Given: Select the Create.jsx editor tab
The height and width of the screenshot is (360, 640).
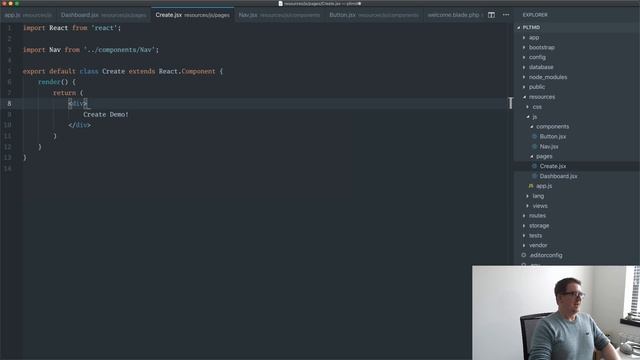Looking at the screenshot, I should pyautogui.click(x=192, y=15).
